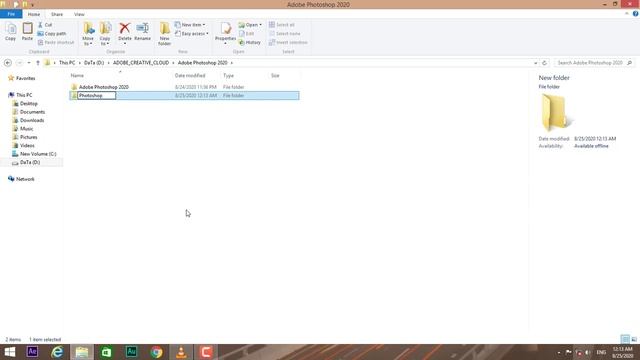640x360 pixels.
Task: Open the Easy access dropdown
Action: click(191, 33)
